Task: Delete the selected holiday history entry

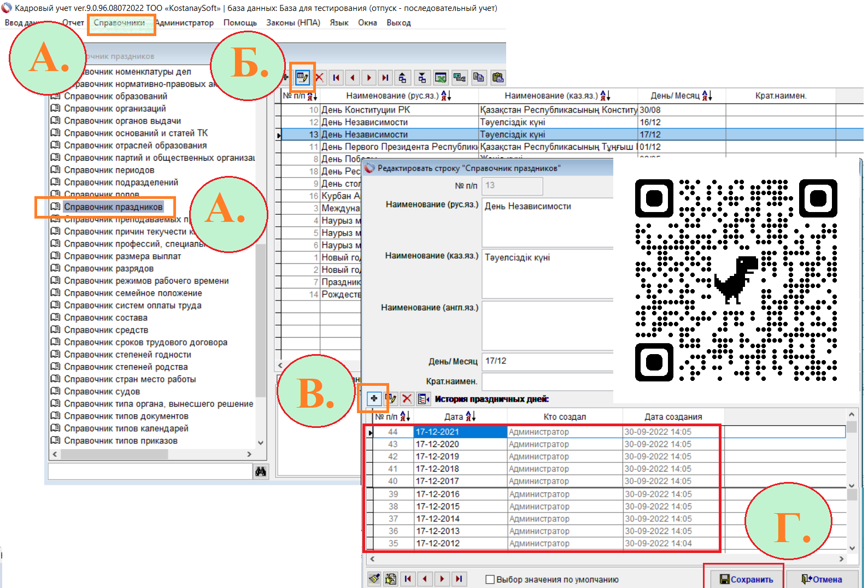Action: click(407, 398)
